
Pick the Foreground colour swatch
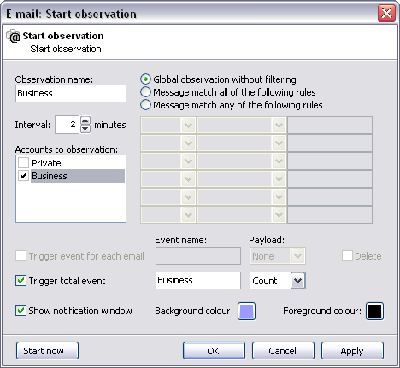pos(375,311)
